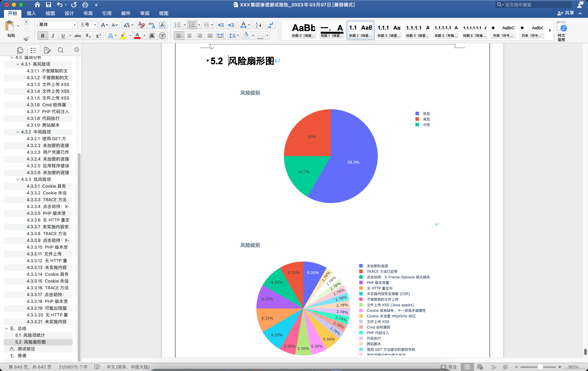This screenshot has width=588, height=371.
Task: Open the bullet list dropdown arrow
Action: 185,25
